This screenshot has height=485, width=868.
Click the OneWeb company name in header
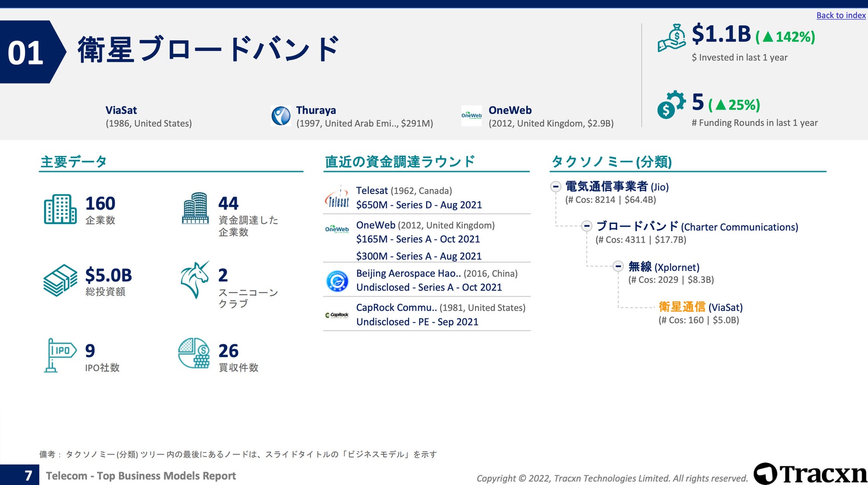pyautogui.click(x=510, y=110)
